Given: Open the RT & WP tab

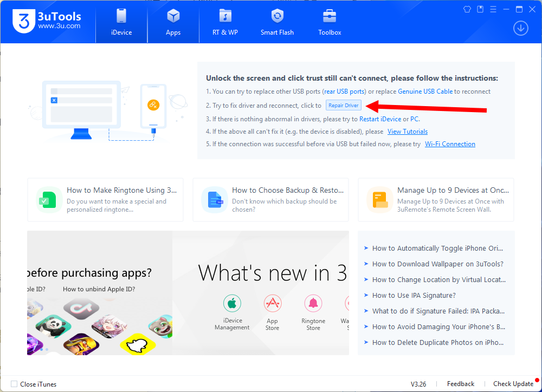Looking at the screenshot, I should coord(225,22).
